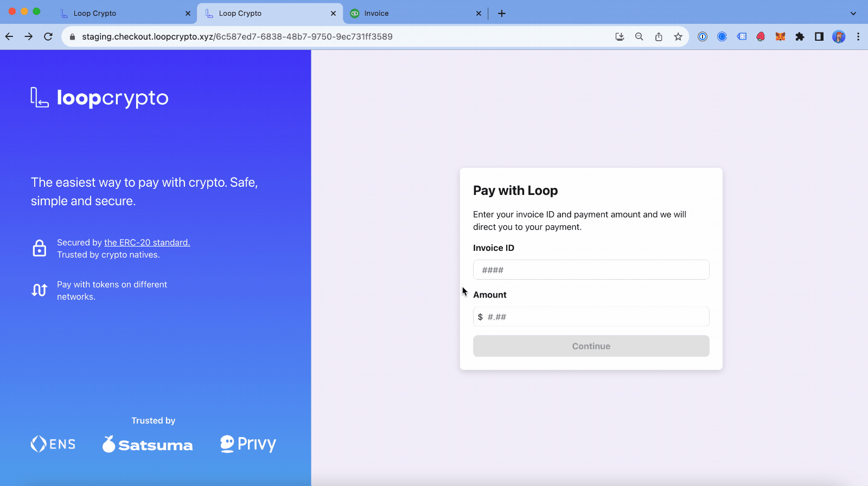Click the install app icon in address bar
868x486 pixels.
click(x=620, y=36)
